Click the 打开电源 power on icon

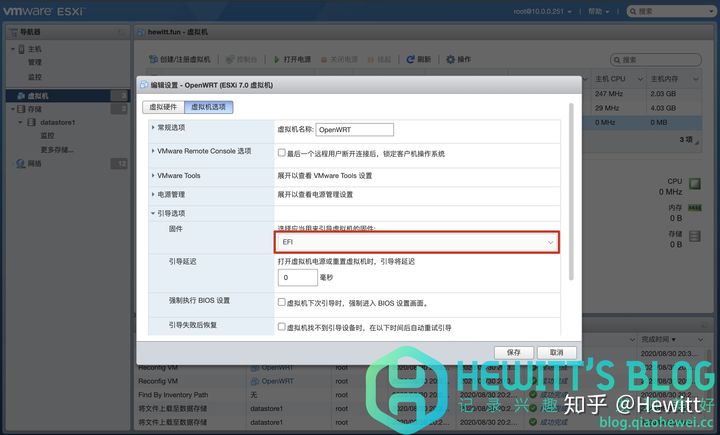pos(276,60)
